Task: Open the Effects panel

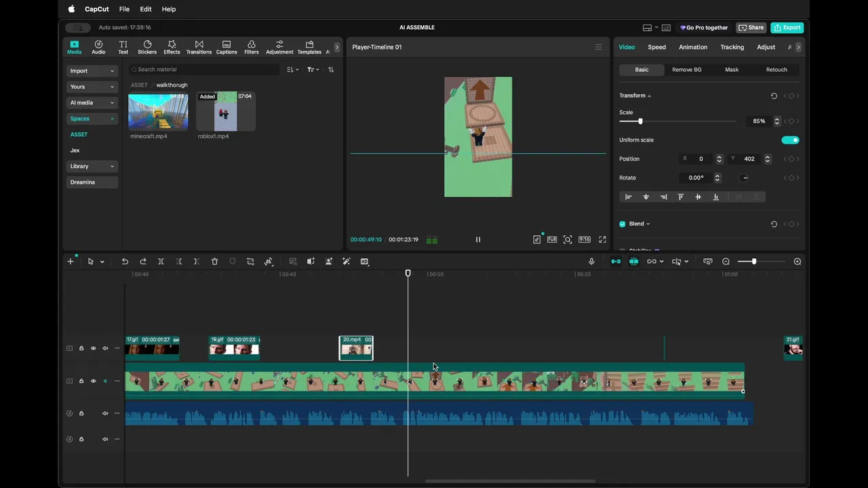Action: click(x=172, y=47)
